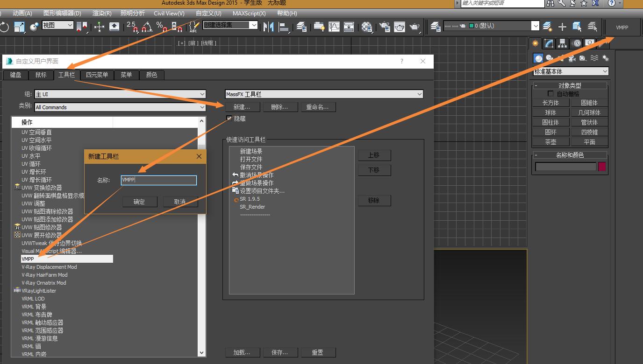Collapse the 对象类型 rollout
The width and height of the screenshot is (643, 364).
tap(570, 85)
